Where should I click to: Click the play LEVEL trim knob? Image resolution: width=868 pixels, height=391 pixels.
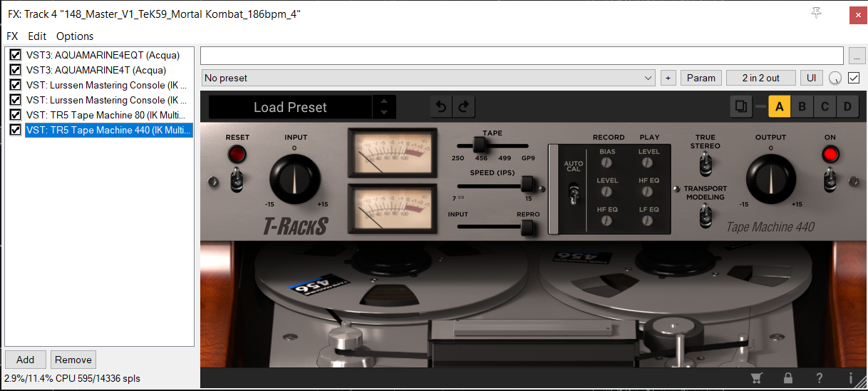coord(649,163)
